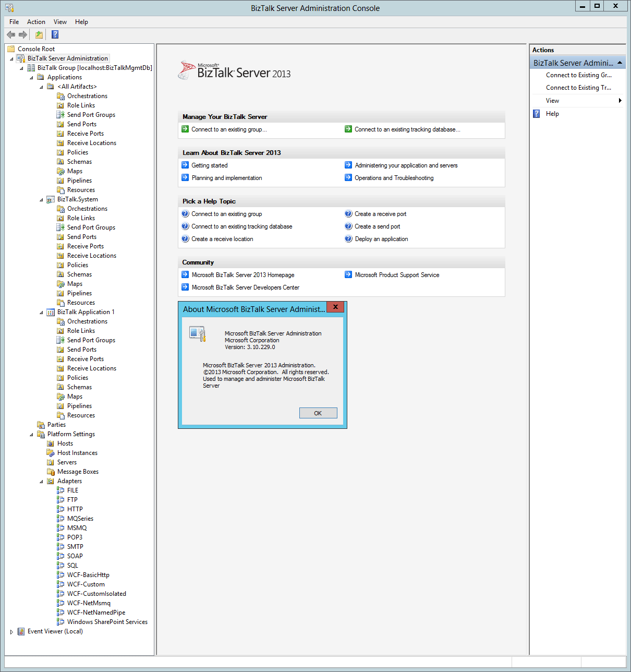The height and width of the screenshot is (672, 631).
Task: Click the WCF-Custom adapter icon
Action: tap(60, 584)
